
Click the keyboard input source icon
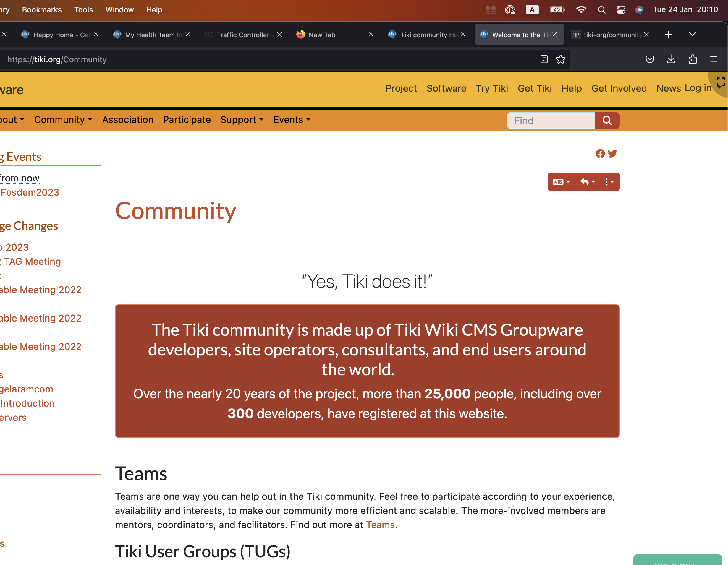(x=532, y=10)
